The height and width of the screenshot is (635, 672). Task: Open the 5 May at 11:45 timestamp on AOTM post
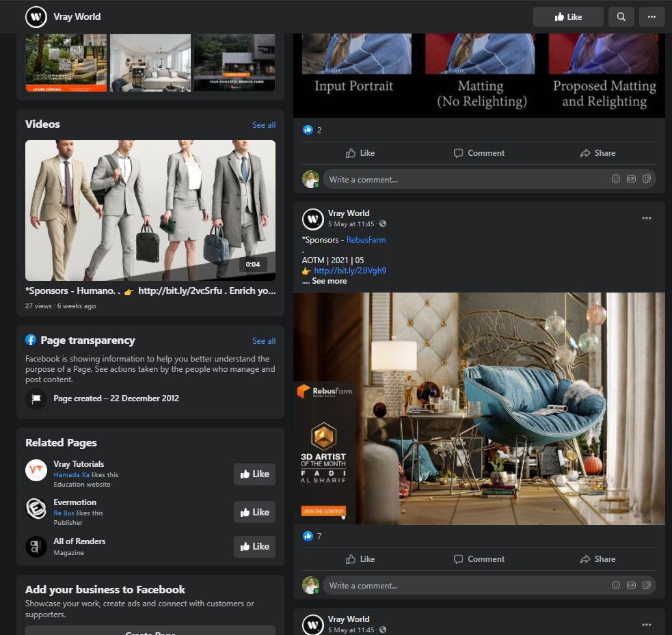point(351,224)
